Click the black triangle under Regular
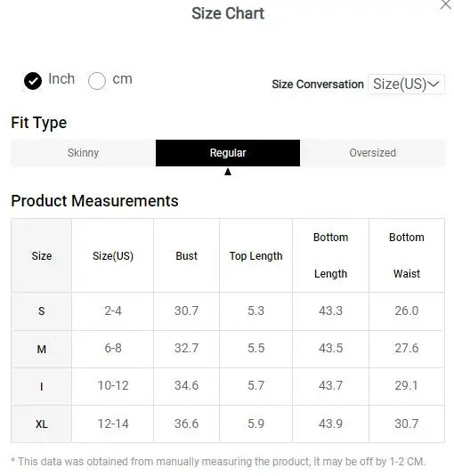The width and height of the screenshot is (454, 476). click(x=228, y=172)
